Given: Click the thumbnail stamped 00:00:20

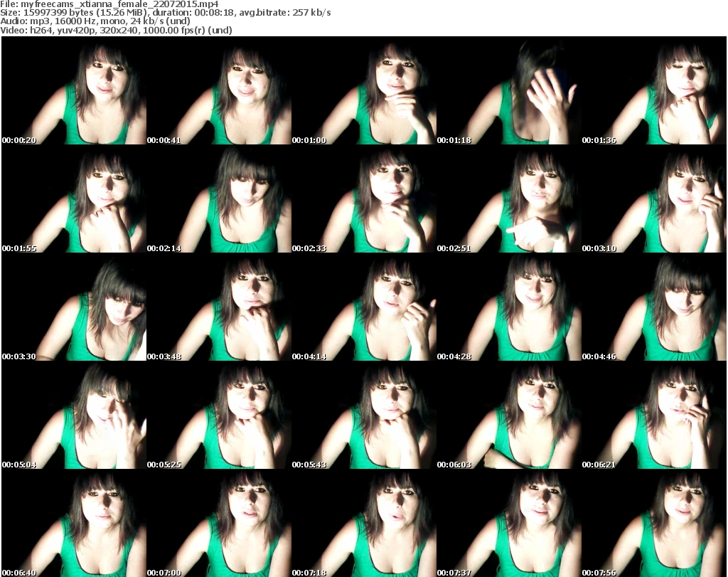Looking at the screenshot, I should click(74, 90).
